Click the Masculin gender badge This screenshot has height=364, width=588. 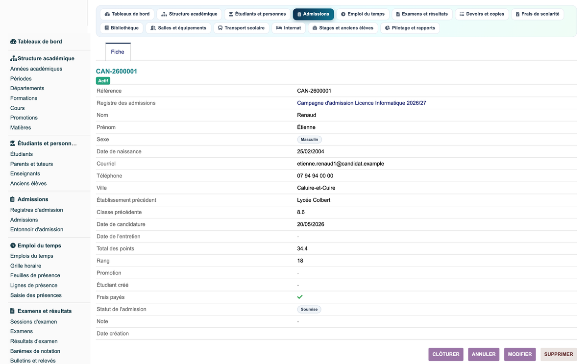309,140
